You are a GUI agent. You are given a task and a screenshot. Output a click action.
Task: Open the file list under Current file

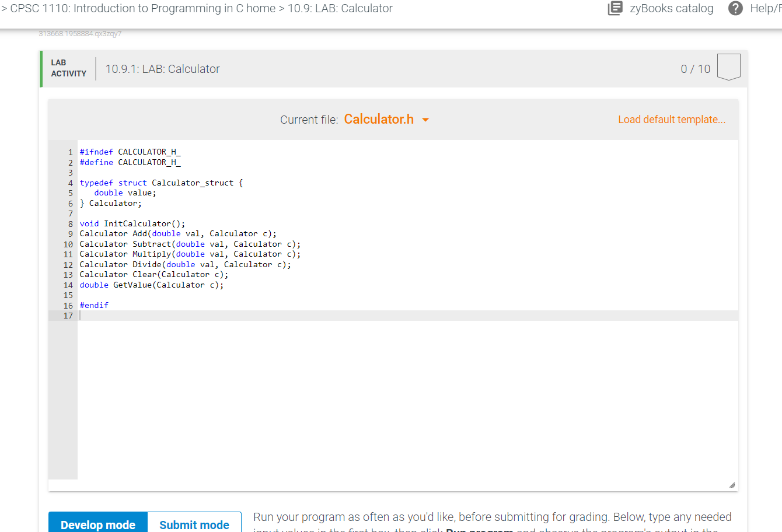[379, 119]
